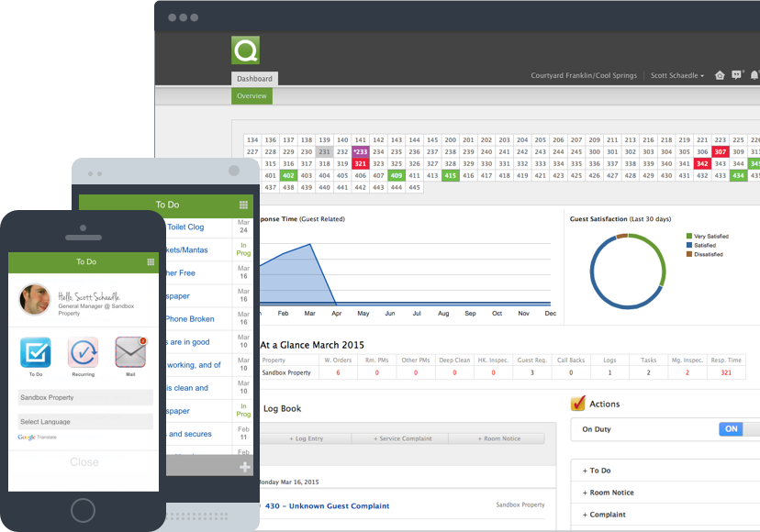Tap the grid icon on tablet To Do header
The image size is (760, 532).
pyautogui.click(x=243, y=205)
